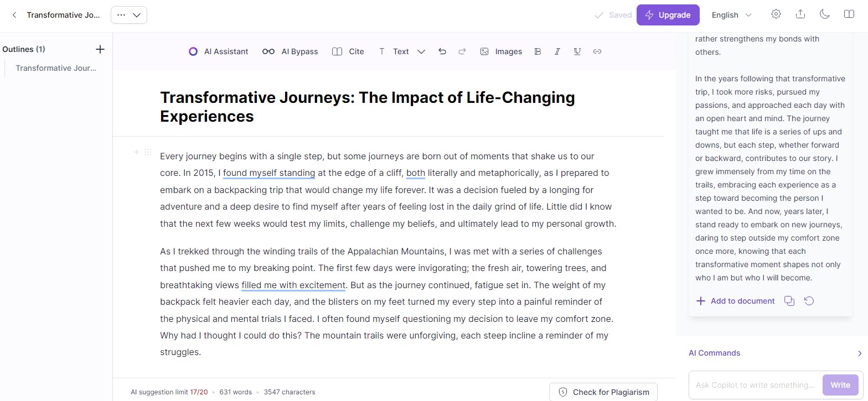This screenshot has height=401, width=868.
Task: Click the Saved status indicator
Action: 613,15
